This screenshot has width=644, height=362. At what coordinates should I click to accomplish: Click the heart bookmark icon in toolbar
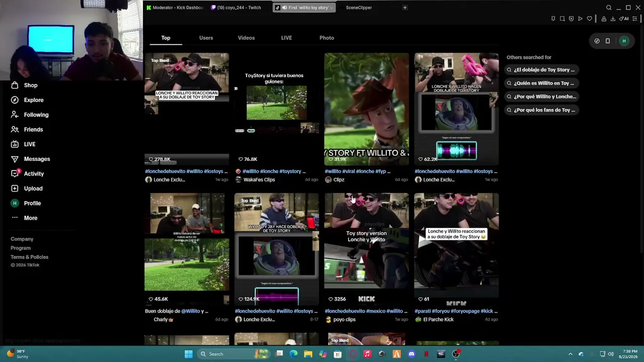590,19
